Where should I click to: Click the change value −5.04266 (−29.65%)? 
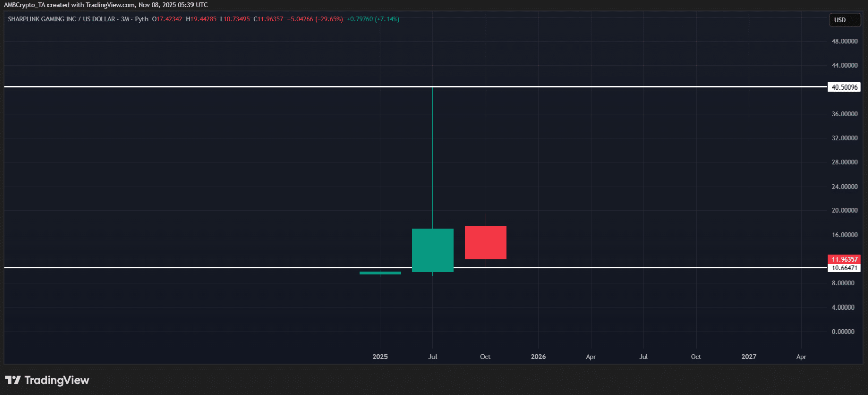[315, 19]
